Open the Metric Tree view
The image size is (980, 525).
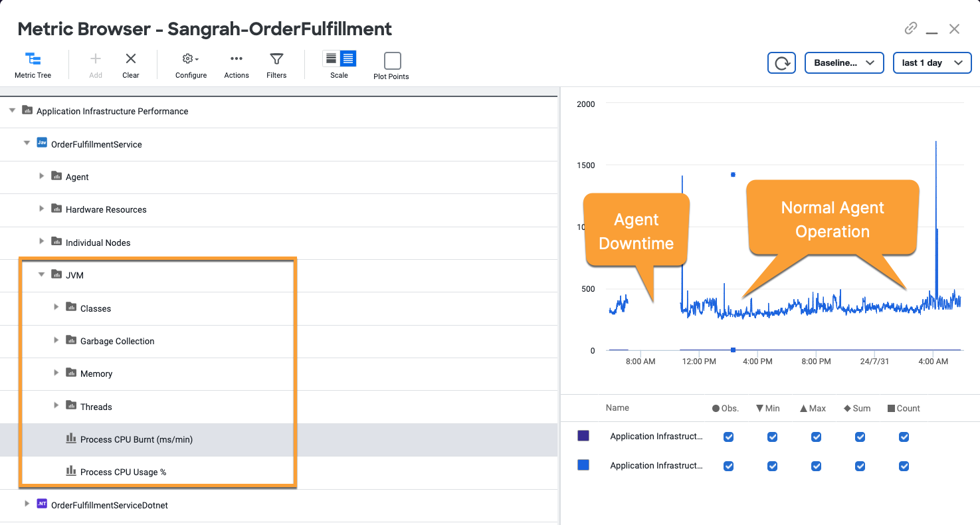pyautogui.click(x=33, y=65)
